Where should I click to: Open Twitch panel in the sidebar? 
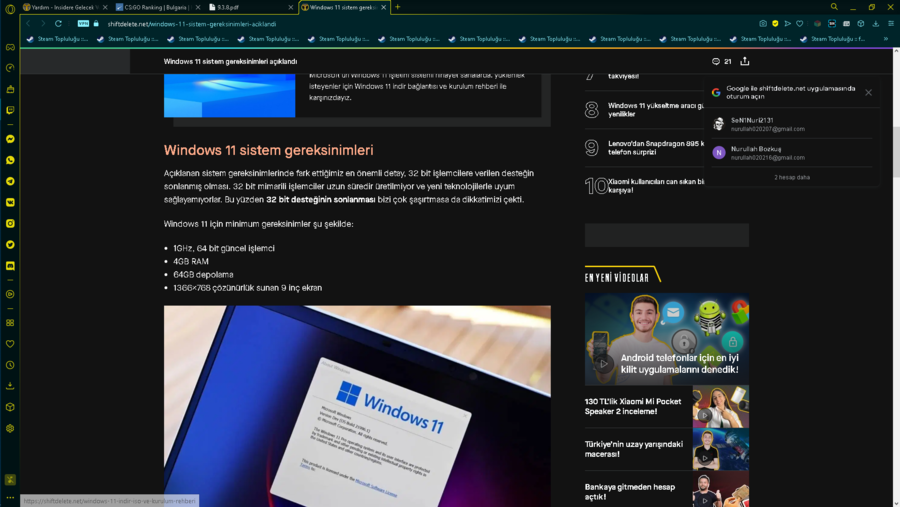point(10,110)
